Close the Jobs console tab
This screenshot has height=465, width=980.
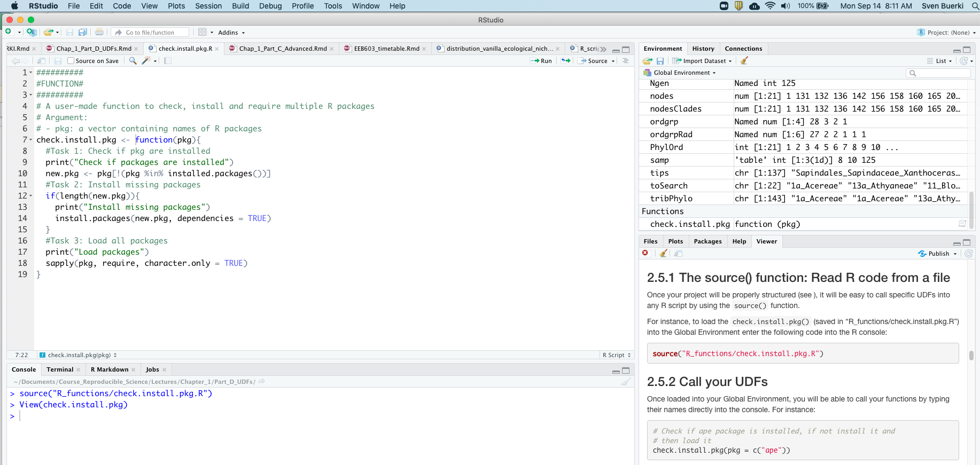164,370
